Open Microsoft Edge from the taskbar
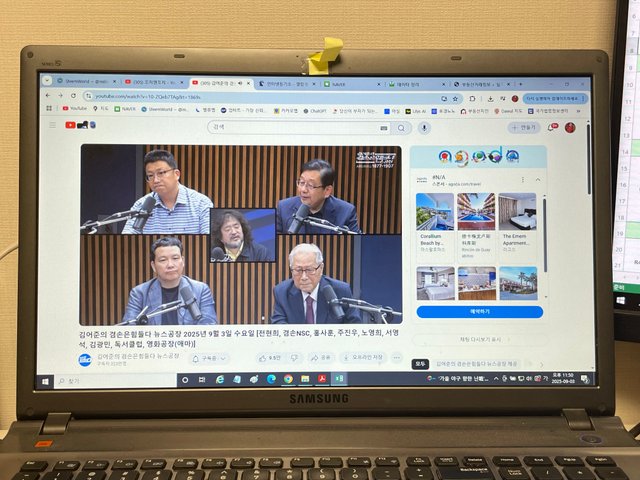 (x=271, y=380)
